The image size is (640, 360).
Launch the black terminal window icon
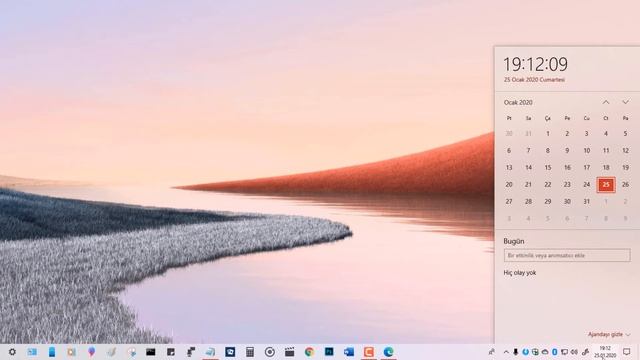[151, 352]
